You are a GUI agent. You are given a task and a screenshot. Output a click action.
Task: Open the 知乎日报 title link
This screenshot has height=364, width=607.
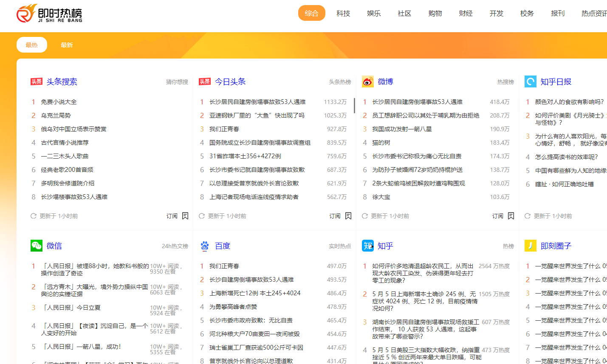(x=556, y=81)
